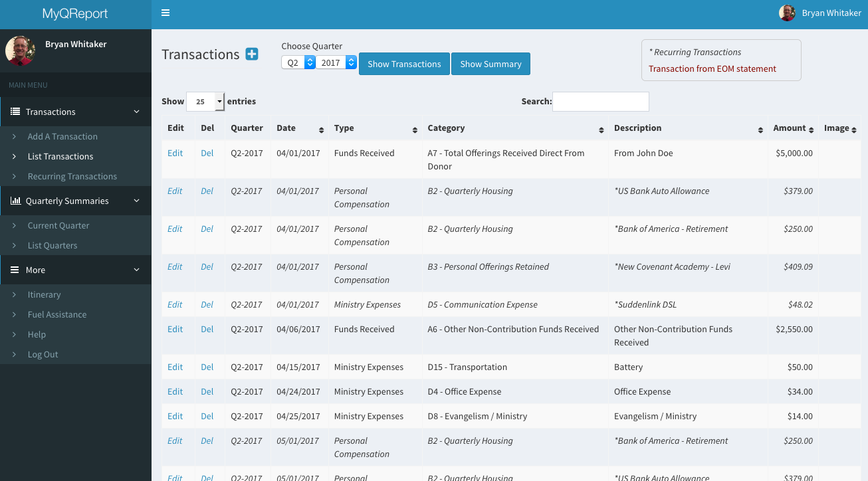Open the 2017 year dropdown
This screenshot has width=868, height=481.
point(336,62)
